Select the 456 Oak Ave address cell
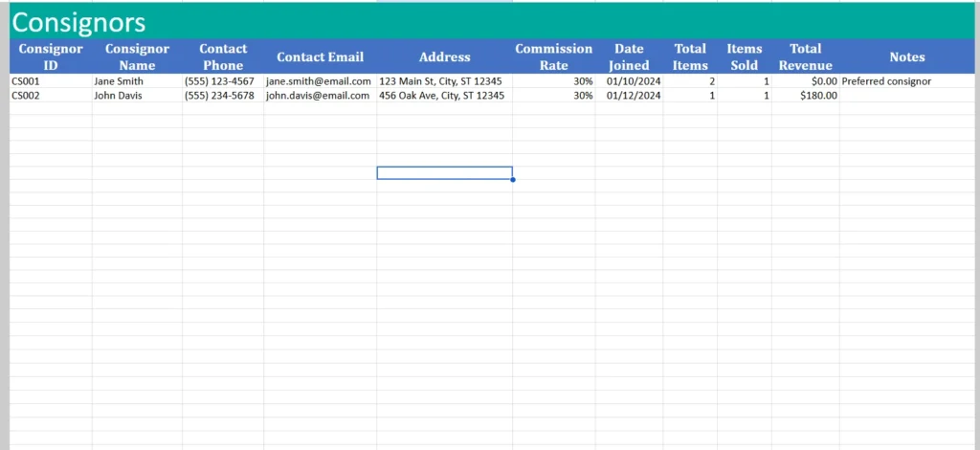 point(444,96)
